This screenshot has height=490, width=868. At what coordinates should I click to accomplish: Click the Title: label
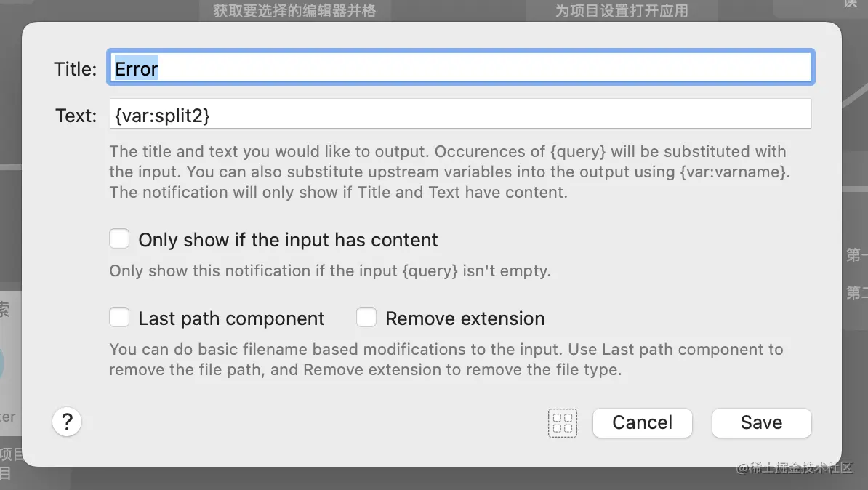tap(75, 69)
